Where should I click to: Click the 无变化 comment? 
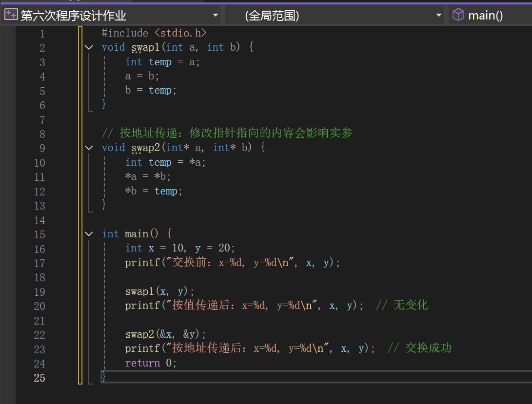point(402,305)
